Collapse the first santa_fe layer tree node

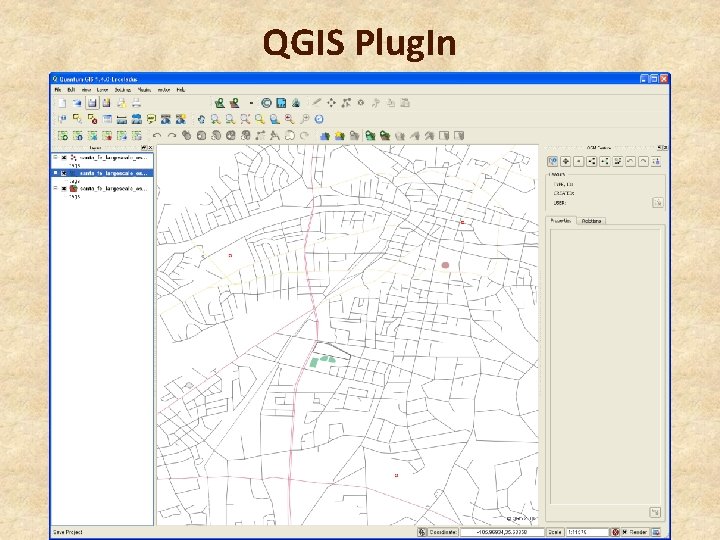(x=55, y=157)
